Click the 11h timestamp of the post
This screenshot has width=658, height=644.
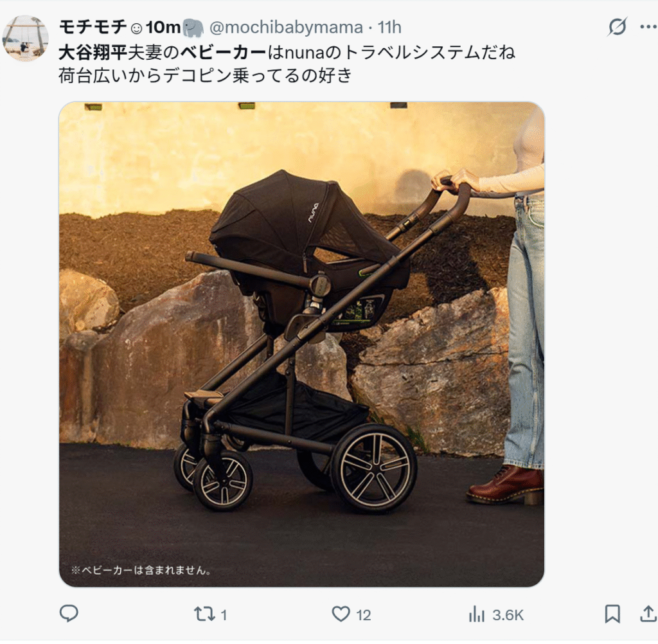[389, 28]
